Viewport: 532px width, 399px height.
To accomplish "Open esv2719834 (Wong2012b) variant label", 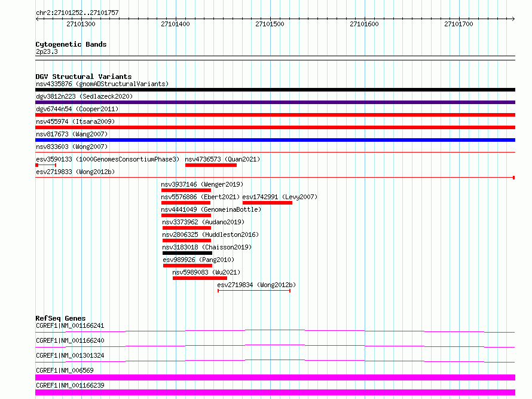I will [x=256, y=285].
